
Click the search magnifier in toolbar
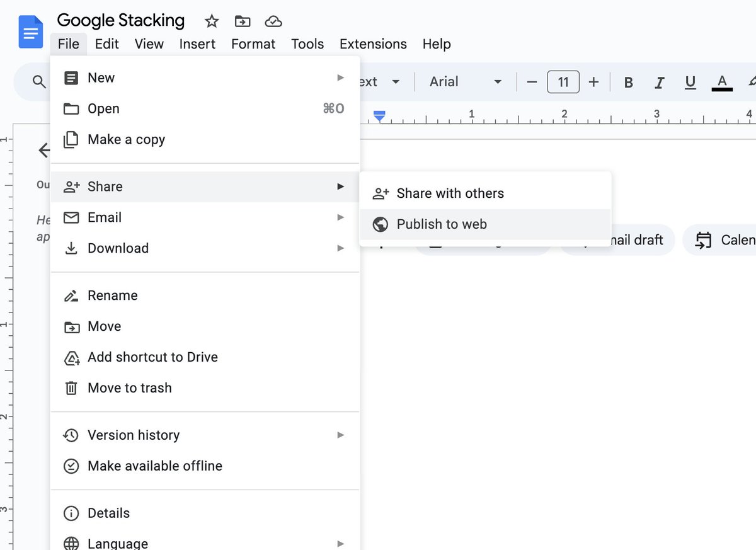(x=39, y=82)
